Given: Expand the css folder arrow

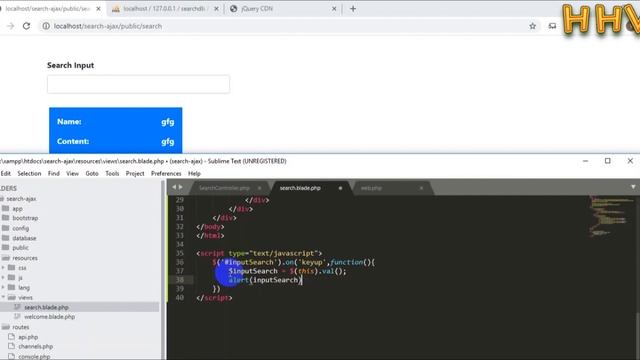Looking at the screenshot, I should click(x=3, y=268).
